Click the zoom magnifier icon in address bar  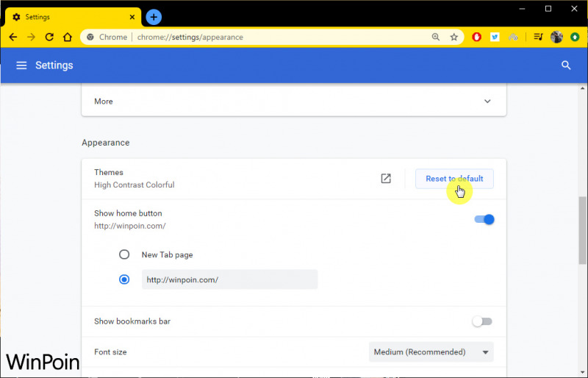[x=436, y=37]
